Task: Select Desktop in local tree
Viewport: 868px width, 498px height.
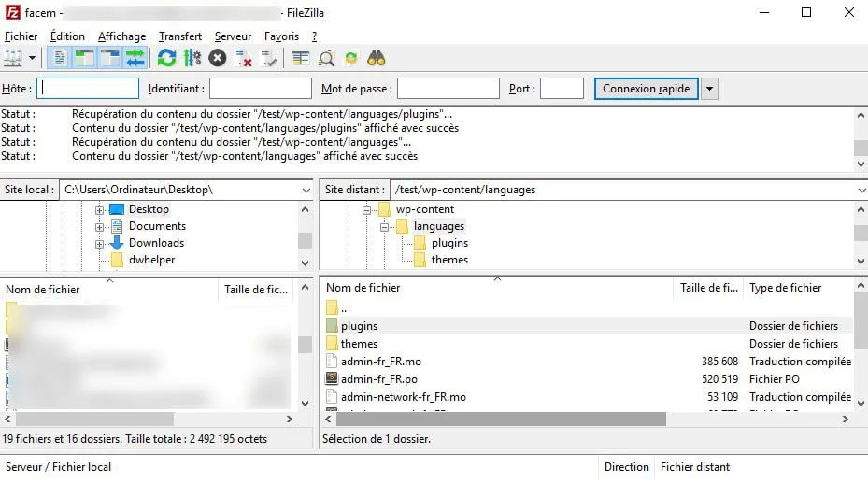Action: (x=149, y=209)
